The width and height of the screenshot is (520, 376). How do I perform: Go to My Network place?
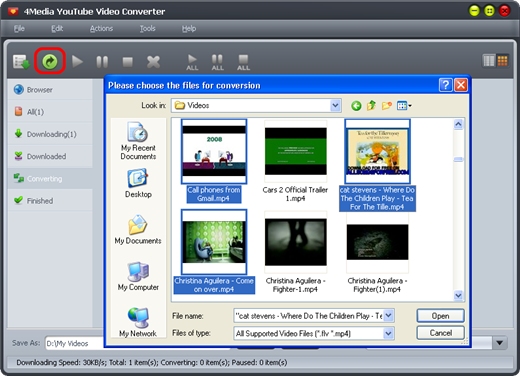[x=138, y=322]
